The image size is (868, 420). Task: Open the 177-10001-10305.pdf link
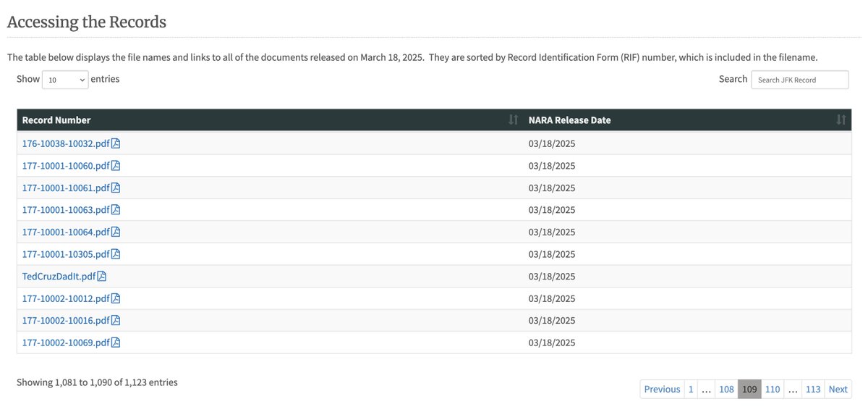coord(66,254)
